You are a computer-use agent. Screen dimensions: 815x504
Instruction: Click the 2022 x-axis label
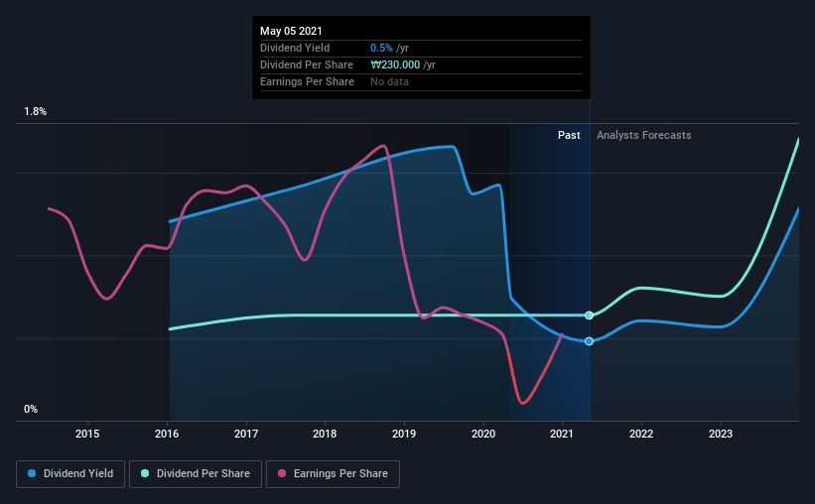pos(641,434)
